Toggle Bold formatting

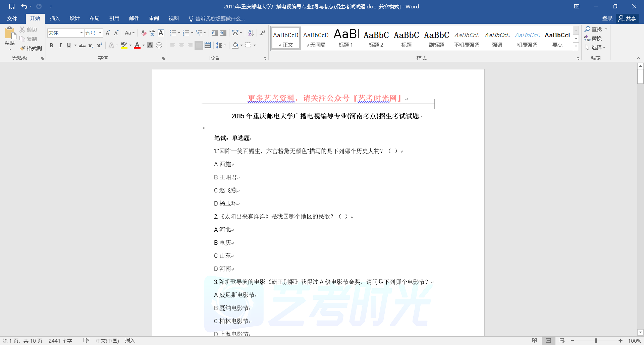coord(51,45)
